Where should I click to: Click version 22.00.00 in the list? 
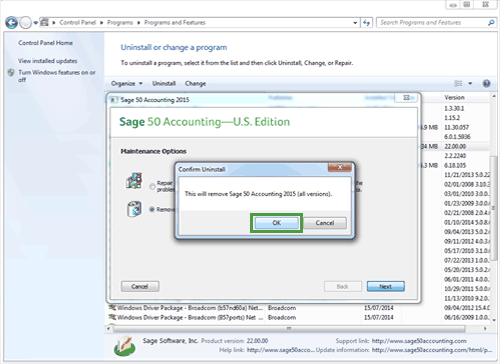tap(455, 146)
